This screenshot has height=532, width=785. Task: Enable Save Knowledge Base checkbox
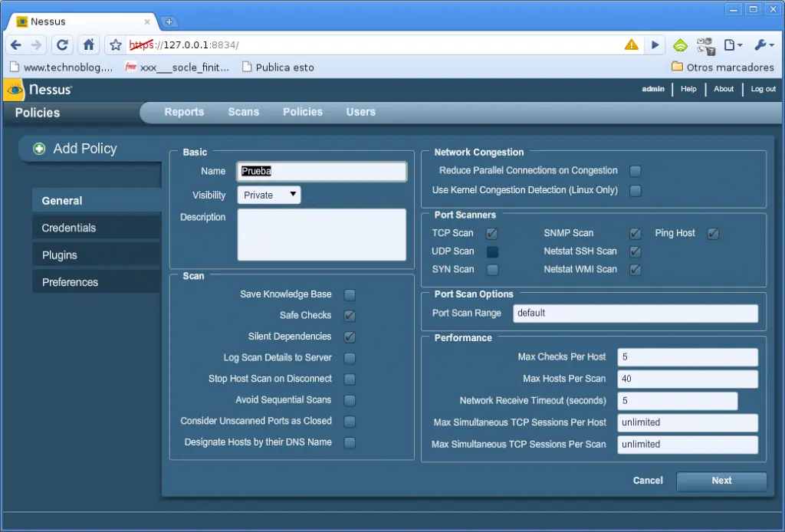[350, 295]
